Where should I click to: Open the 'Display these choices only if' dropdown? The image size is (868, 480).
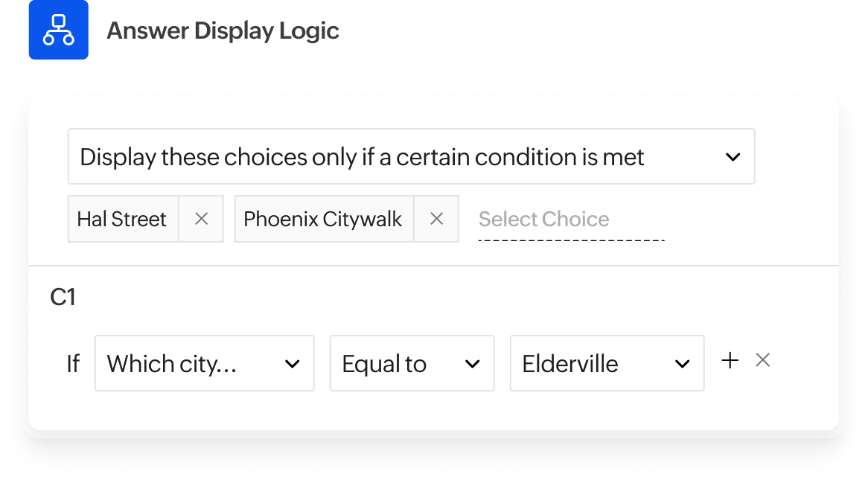click(410, 157)
